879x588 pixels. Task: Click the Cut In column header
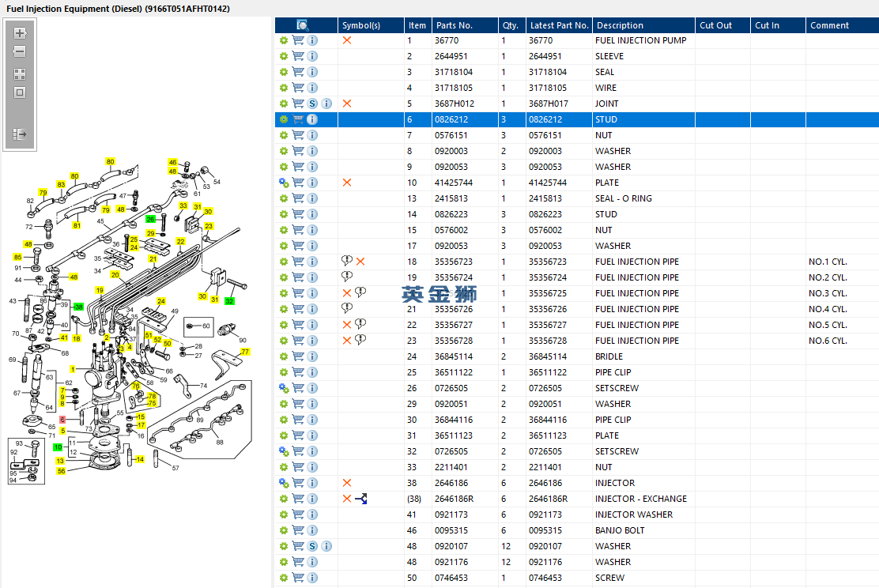[778, 25]
